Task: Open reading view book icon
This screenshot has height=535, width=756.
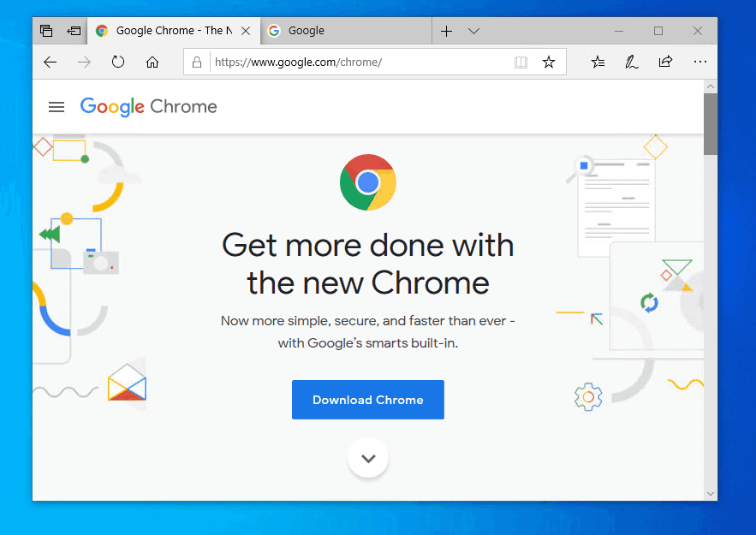Action: click(x=521, y=62)
